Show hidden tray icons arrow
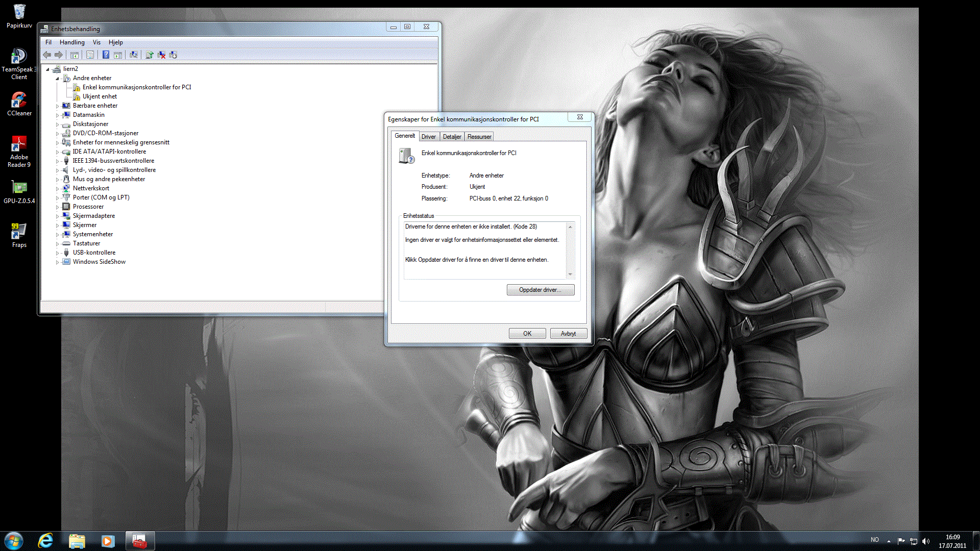Image resolution: width=980 pixels, height=551 pixels. 889,541
